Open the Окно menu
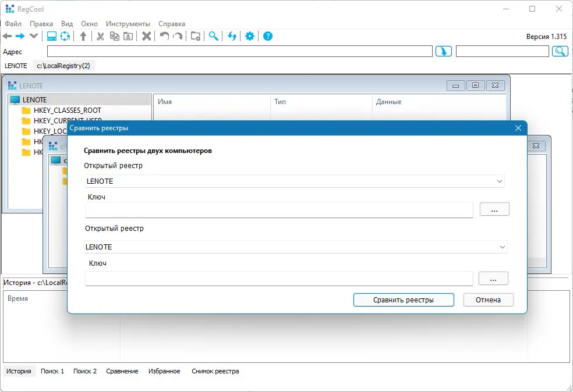The image size is (573, 392). [90, 24]
